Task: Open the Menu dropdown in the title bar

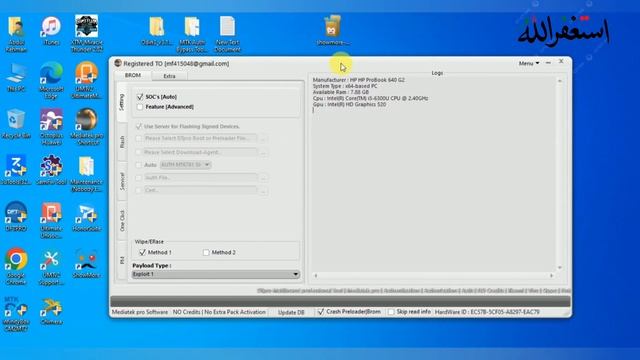Action: coord(529,63)
